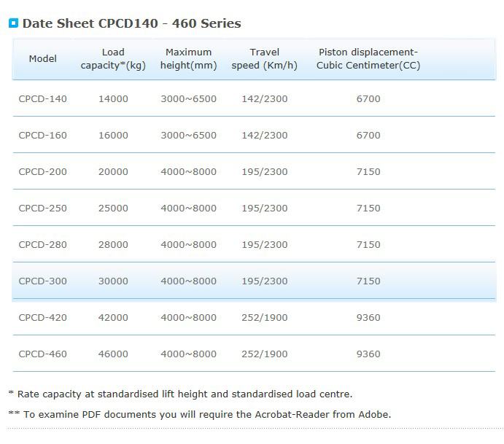
Task: Click 3000~6500 height in CPCD-140 row
Action: click(x=189, y=98)
